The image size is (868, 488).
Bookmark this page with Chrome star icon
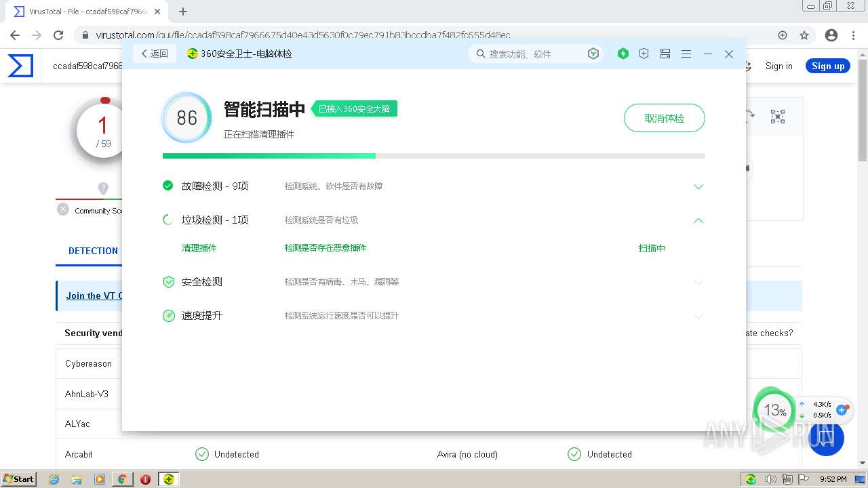(804, 35)
